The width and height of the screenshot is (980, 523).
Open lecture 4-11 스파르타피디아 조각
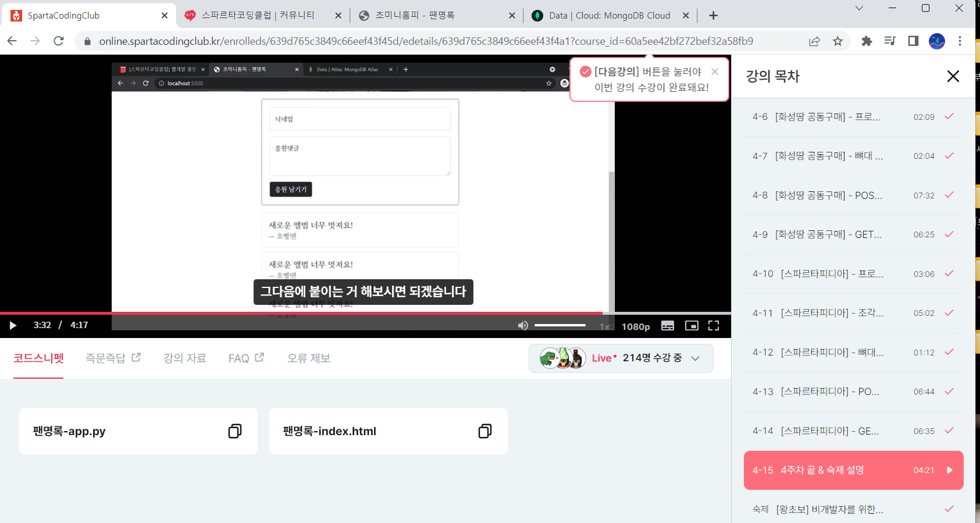[x=853, y=313]
